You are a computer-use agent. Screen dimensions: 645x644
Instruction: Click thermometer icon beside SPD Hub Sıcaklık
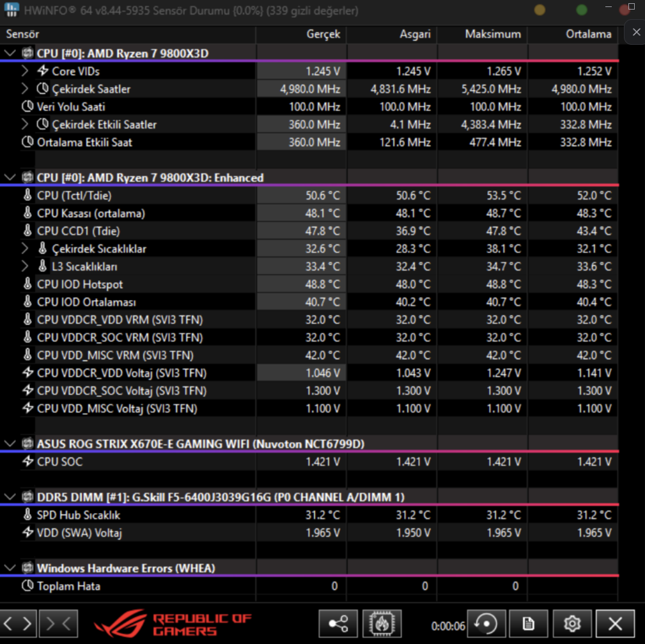(x=27, y=514)
